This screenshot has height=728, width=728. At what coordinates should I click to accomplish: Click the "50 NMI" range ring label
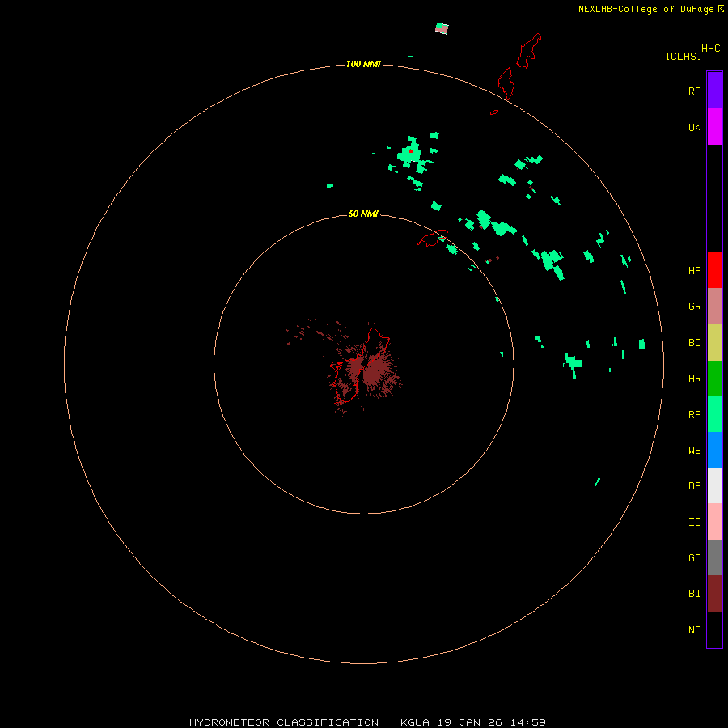point(363,214)
